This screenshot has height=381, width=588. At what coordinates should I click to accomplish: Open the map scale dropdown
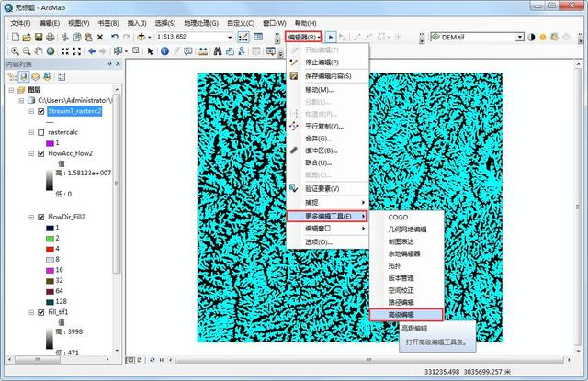point(230,37)
